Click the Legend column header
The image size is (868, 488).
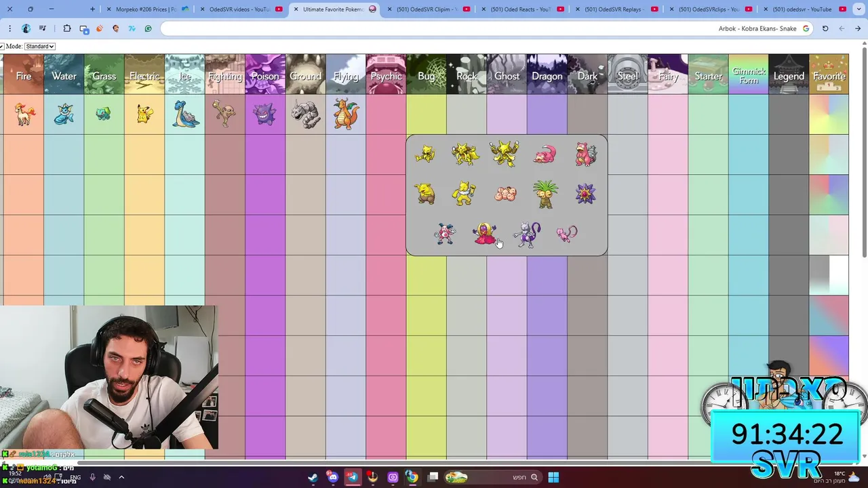click(789, 75)
